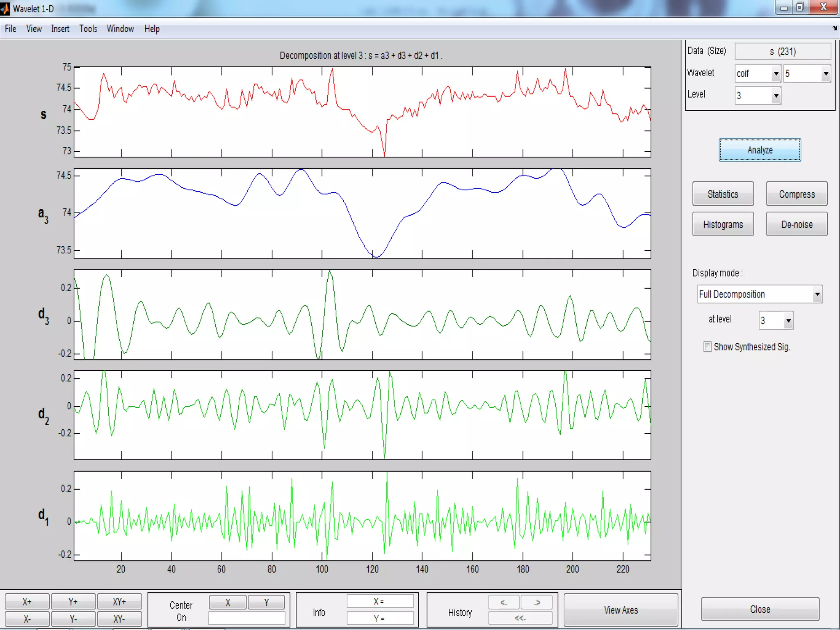Click the empty field below Center X/Y buttons
This screenshot has width=840, height=630.
pyautogui.click(x=247, y=618)
